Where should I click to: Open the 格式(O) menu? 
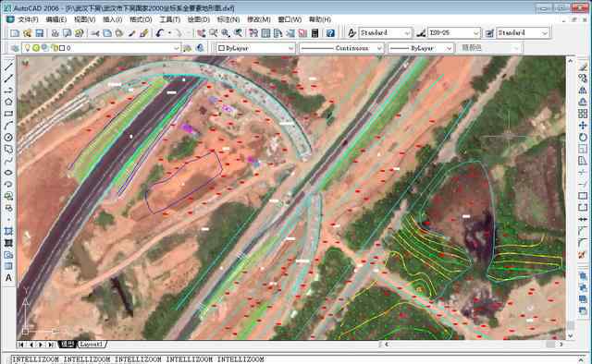(141, 19)
